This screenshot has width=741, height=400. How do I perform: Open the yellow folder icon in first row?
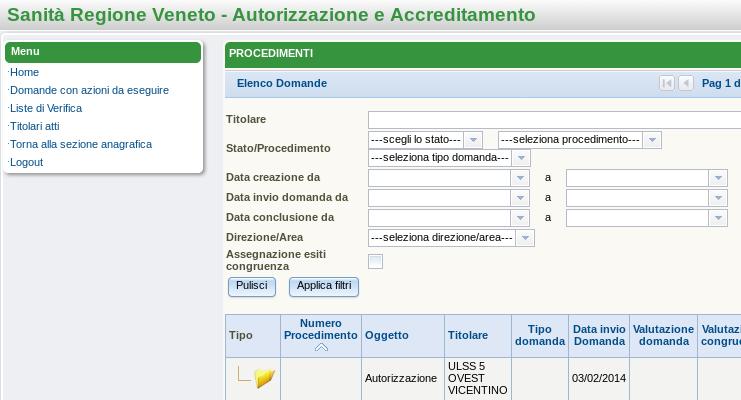click(264, 378)
